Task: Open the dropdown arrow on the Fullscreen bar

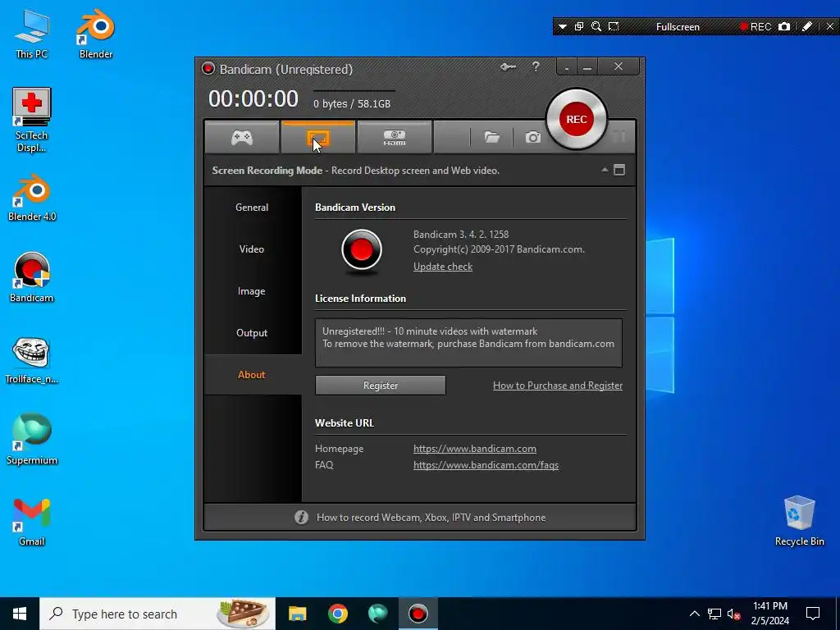Action: point(563,26)
